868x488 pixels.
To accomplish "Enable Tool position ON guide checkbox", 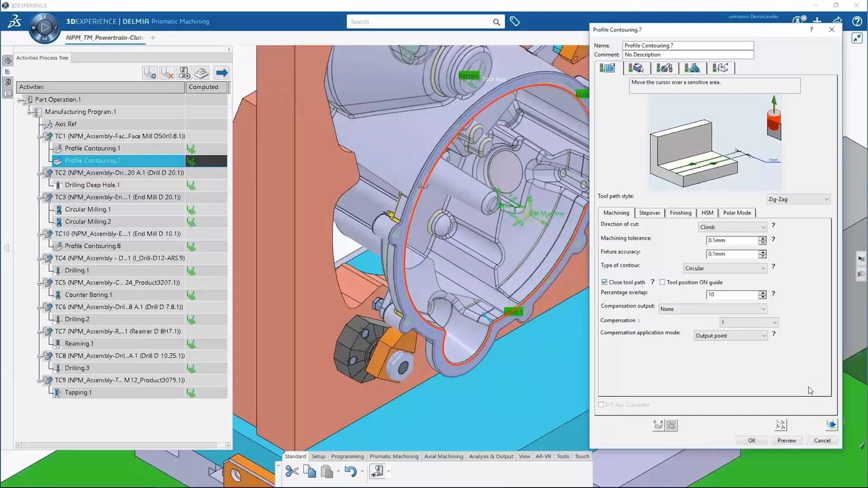I will pyautogui.click(x=662, y=282).
